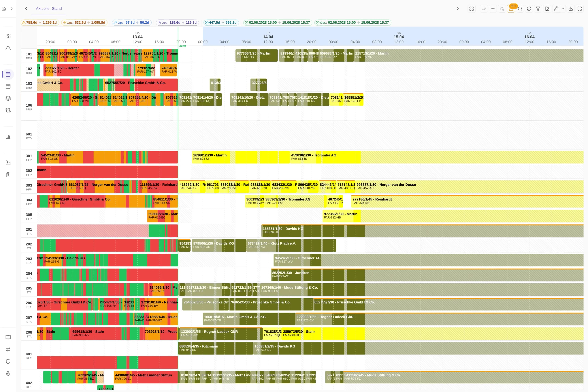Open the dropdown arrow next to the wrench
Image resolution: width=588 pixels, height=392 pixels.
(563, 9)
